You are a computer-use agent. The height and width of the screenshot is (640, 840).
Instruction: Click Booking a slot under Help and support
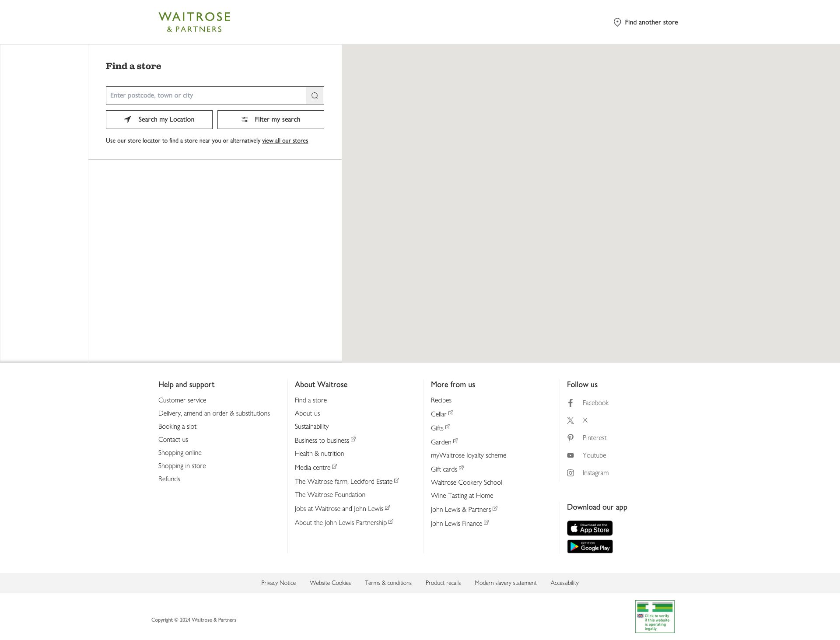[177, 426]
